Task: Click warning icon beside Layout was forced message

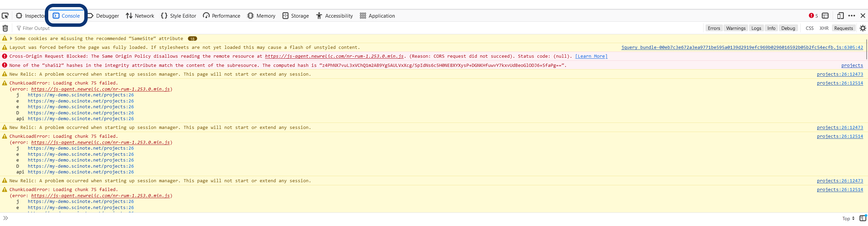Action: click(4, 47)
